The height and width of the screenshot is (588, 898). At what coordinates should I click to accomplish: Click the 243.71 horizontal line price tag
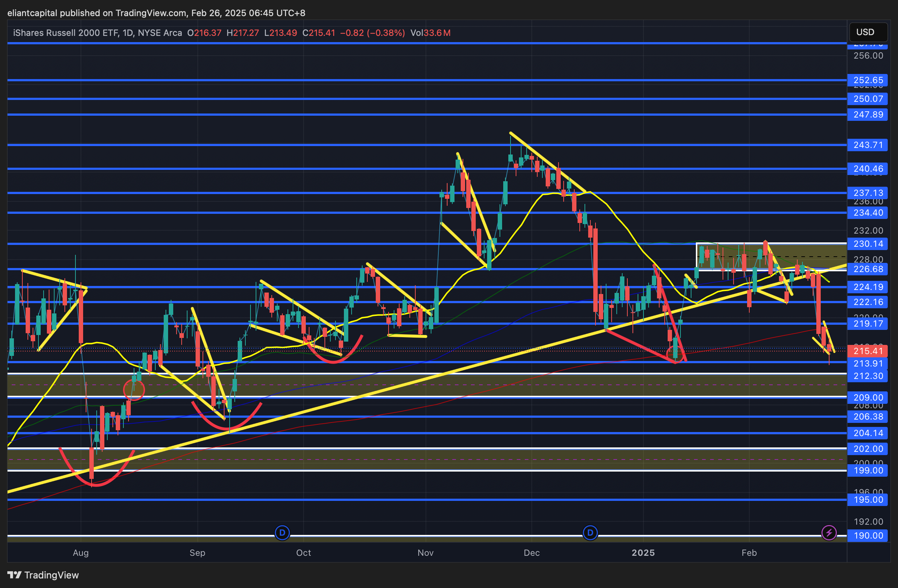[868, 145]
